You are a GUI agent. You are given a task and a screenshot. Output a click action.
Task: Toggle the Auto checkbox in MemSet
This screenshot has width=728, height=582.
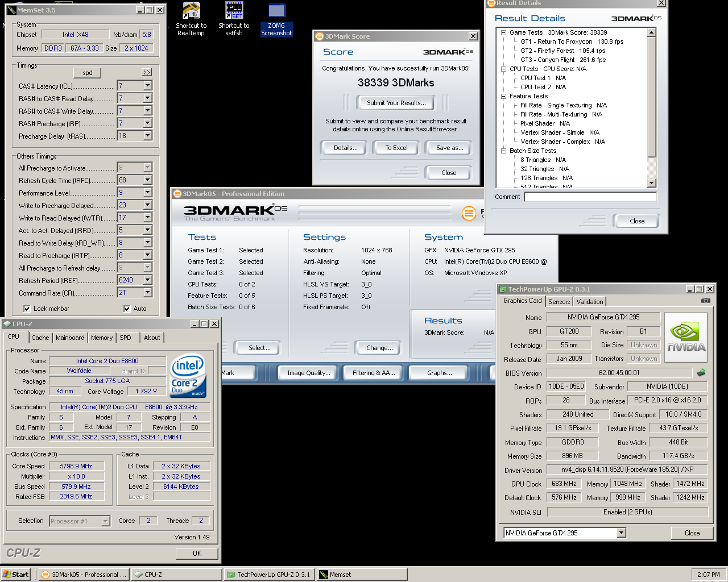point(127,309)
